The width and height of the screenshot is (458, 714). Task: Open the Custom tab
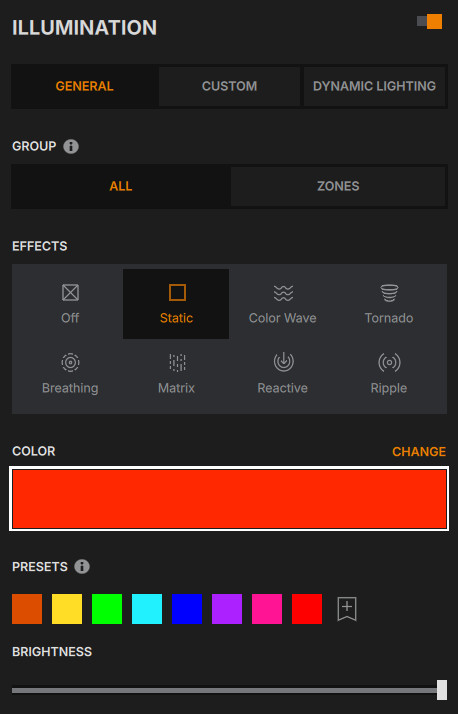pos(229,86)
